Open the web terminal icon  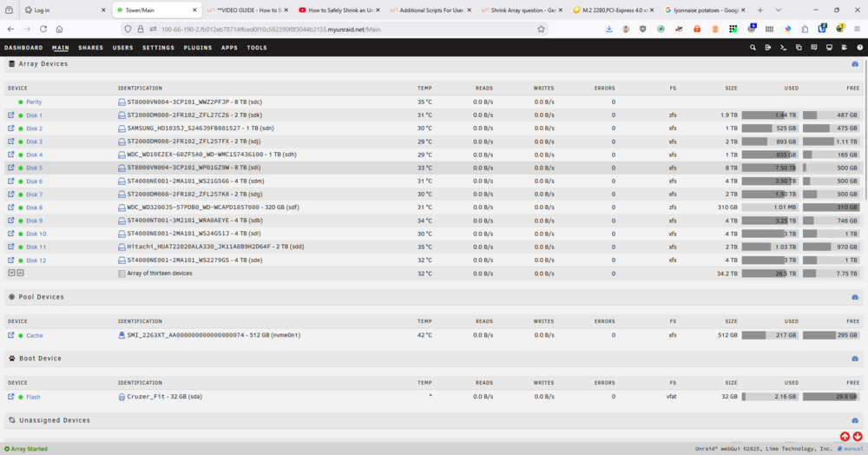[783, 48]
